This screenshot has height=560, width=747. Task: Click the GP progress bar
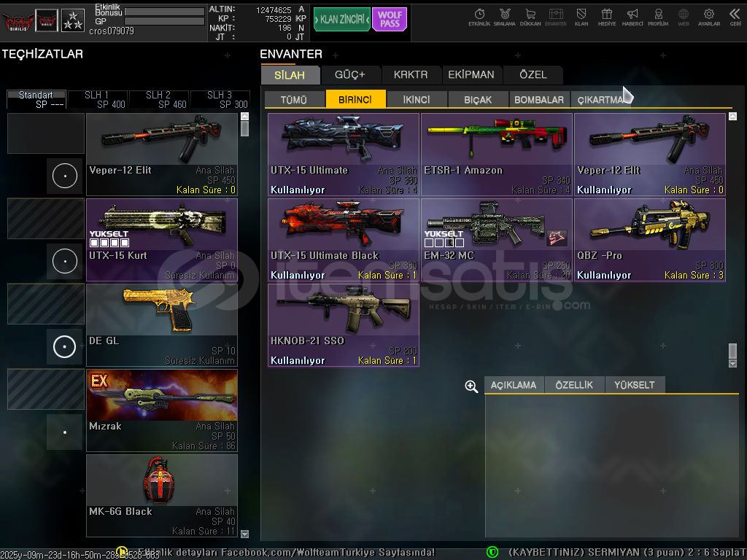(x=164, y=21)
